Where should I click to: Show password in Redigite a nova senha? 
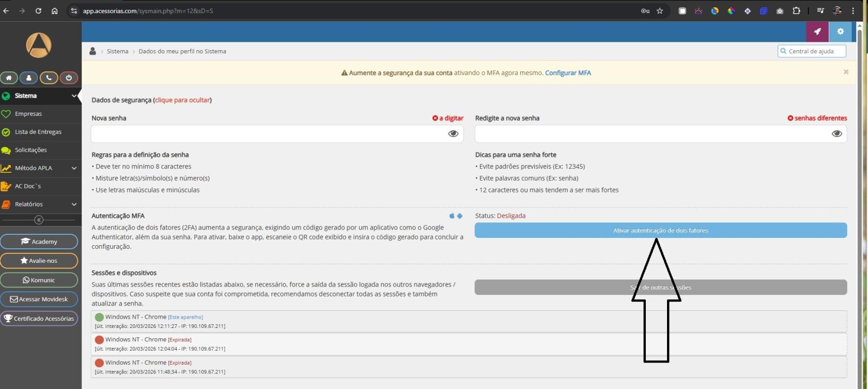(836, 133)
